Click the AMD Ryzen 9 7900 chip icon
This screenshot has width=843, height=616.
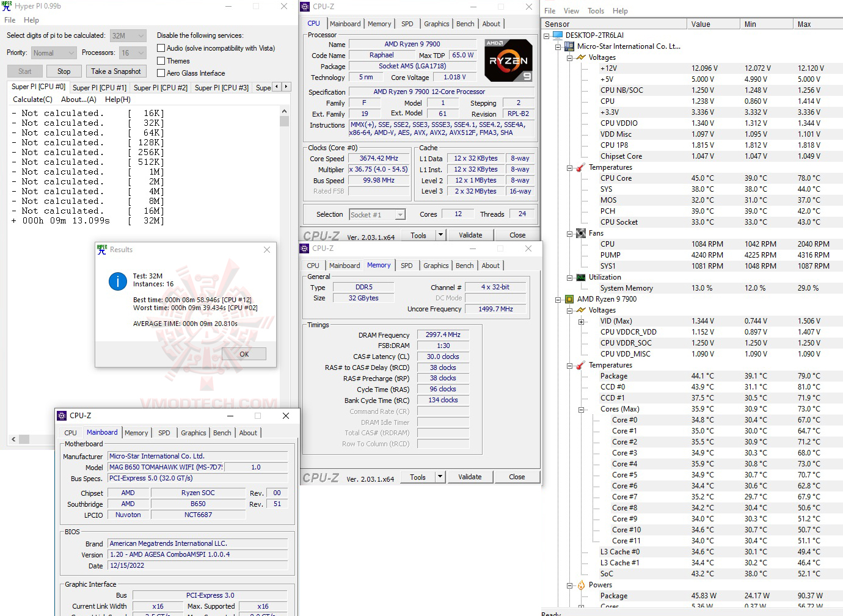pyautogui.click(x=569, y=299)
